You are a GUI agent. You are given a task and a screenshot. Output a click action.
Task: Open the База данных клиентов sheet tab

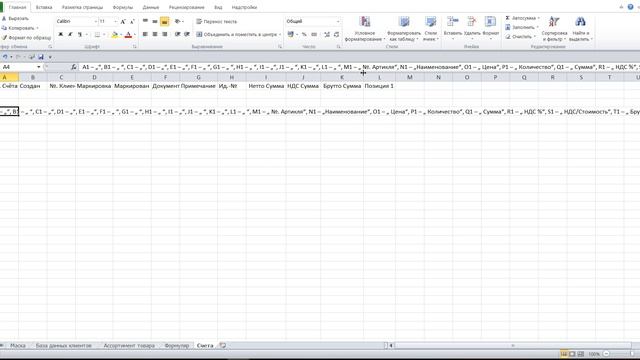click(63, 346)
